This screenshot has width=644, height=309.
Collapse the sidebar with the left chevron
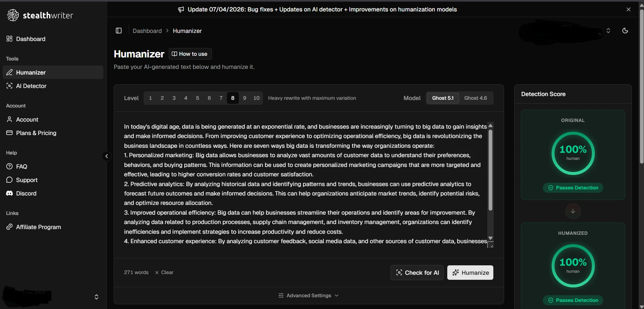point(106,156)
